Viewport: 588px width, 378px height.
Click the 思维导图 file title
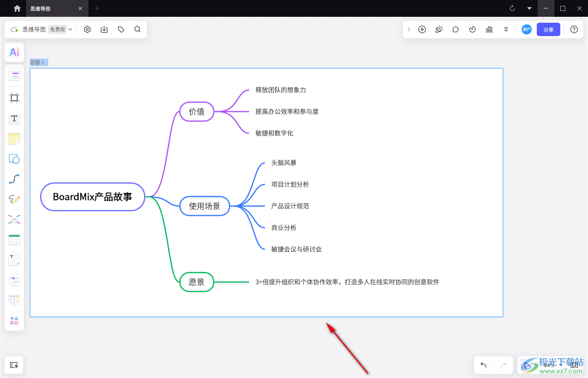[34, 29]
